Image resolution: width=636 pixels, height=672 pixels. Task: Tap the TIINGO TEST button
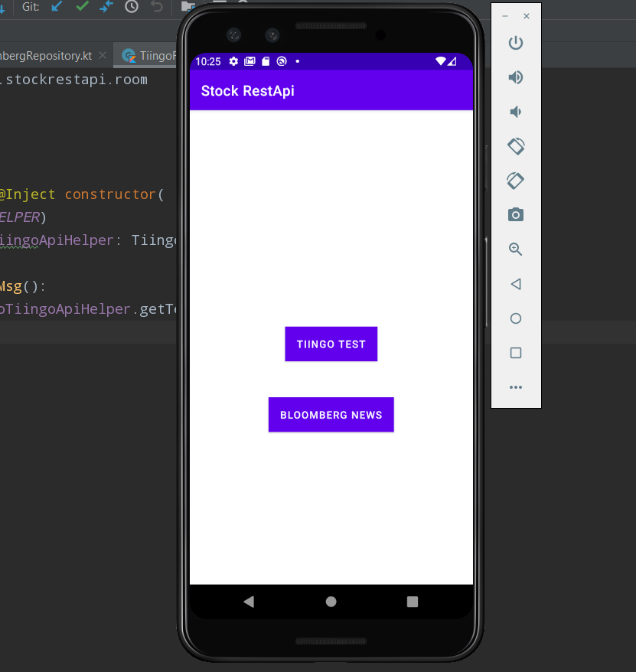coord(331,344)
